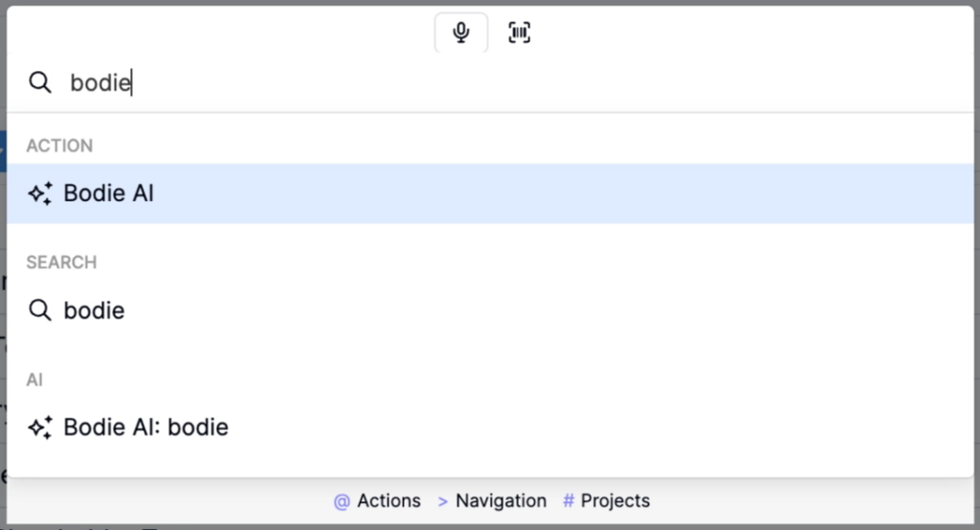Click the @ symbol before Actions
Image resolution: width=980 pixels, height=530 pixels.
click(342, 501)
